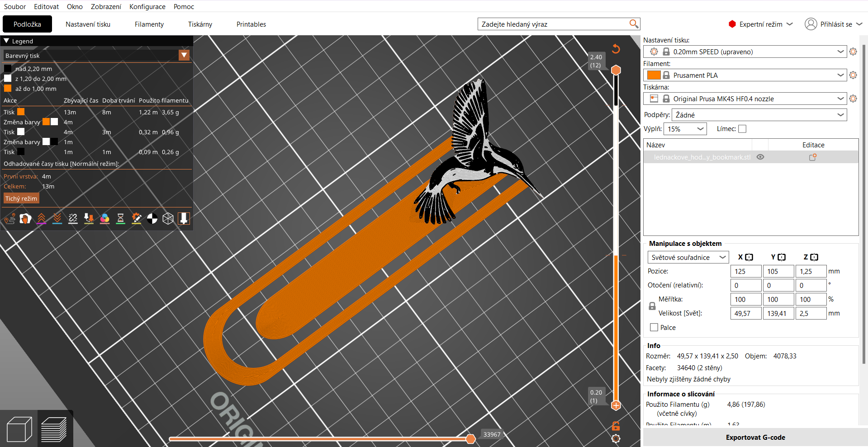Open the Barevný tisk view type dropdown
This screenshot has height=447, width=868.
184,55
